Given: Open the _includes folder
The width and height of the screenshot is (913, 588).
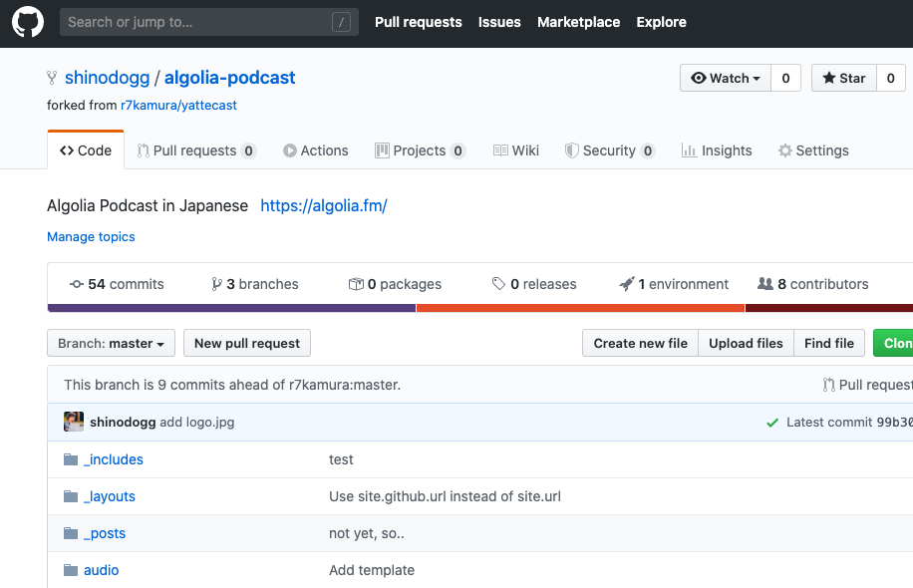Looking at the screenshot, I should tap(114, 459).
